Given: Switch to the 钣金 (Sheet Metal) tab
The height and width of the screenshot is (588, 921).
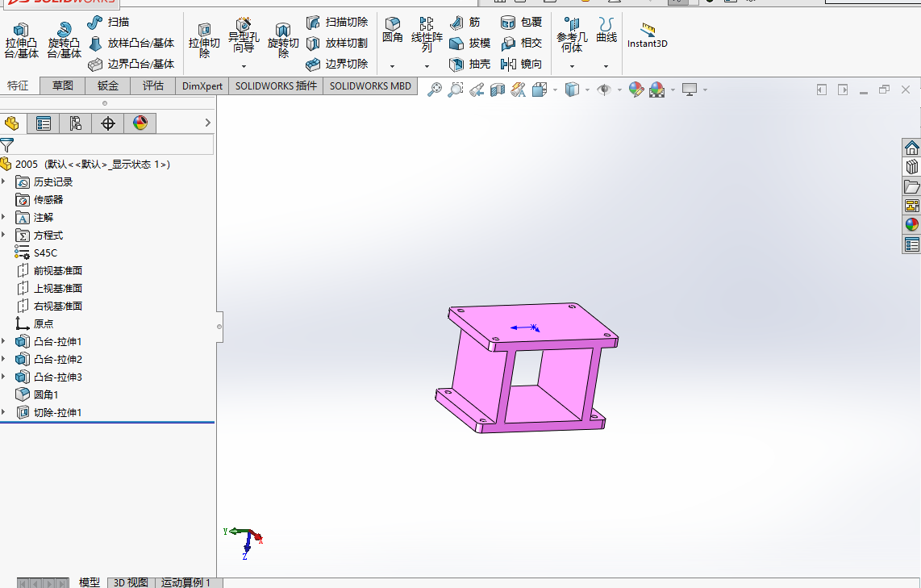Looking at the screenshot, I should (x=108, y=85).
